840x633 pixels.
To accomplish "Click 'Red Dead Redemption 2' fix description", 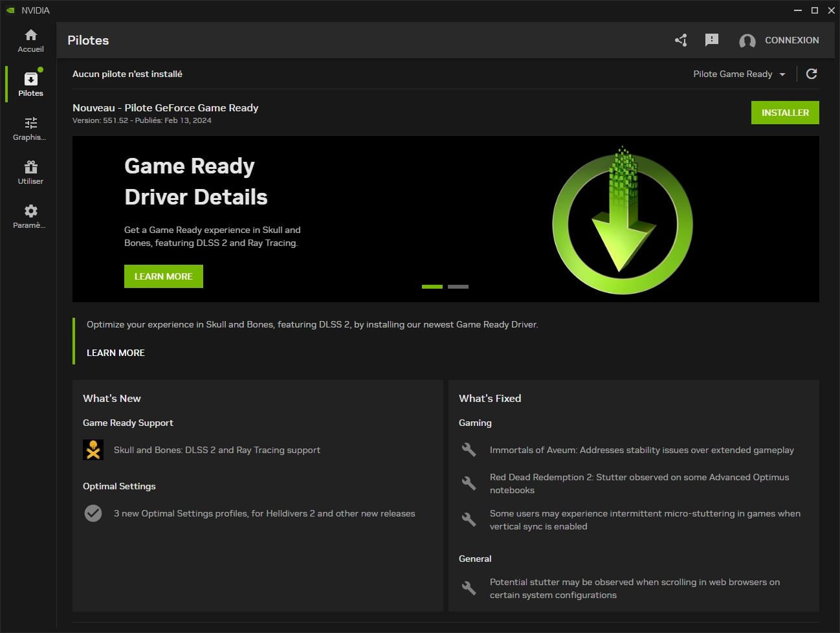I will click(x=639, y=483).
